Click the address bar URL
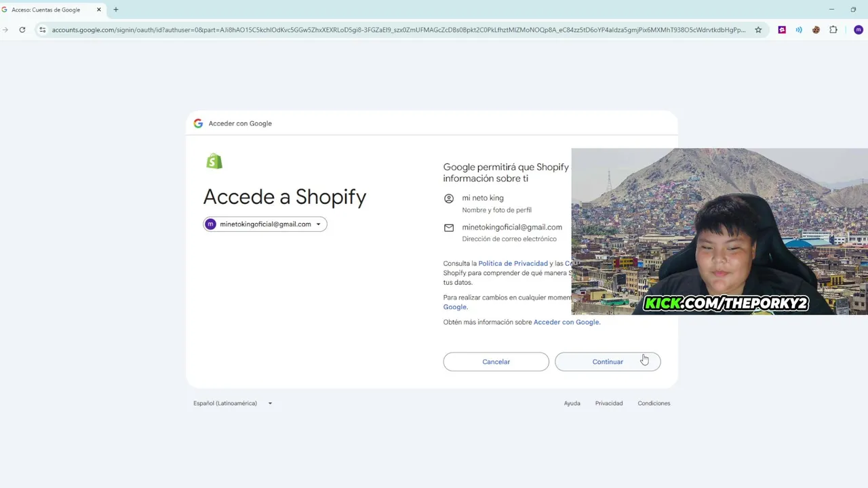The width and height of the screenshot is (868, 488). tap(398, 30)
